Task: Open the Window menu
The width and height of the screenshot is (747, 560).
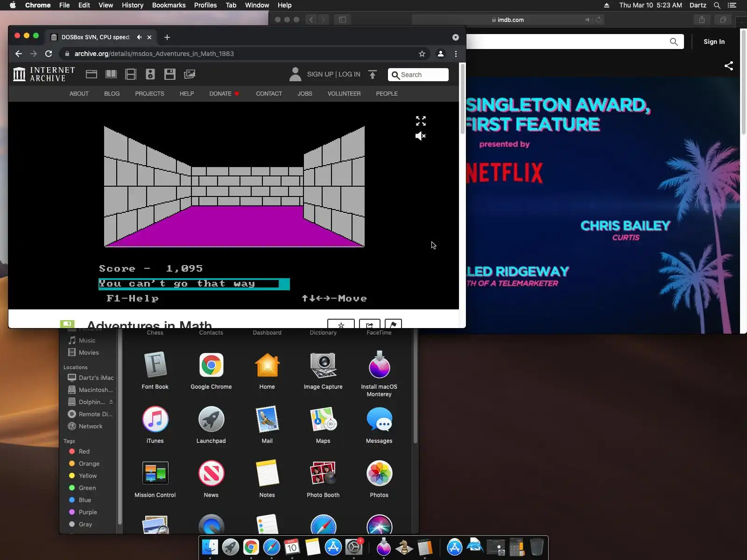Action: 257,5
